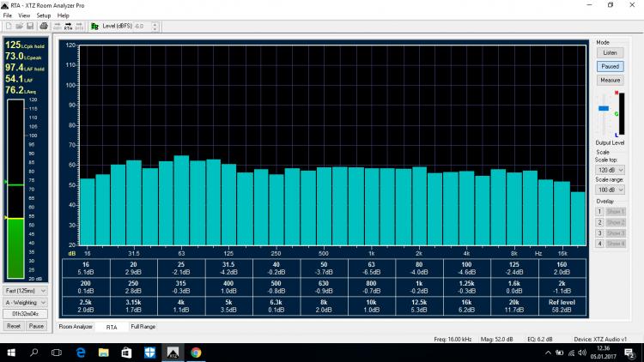Viewport: 644px width, 362px height.
Task: Click the 12.5k 5.3dB table cell
Action: [419, 306]
